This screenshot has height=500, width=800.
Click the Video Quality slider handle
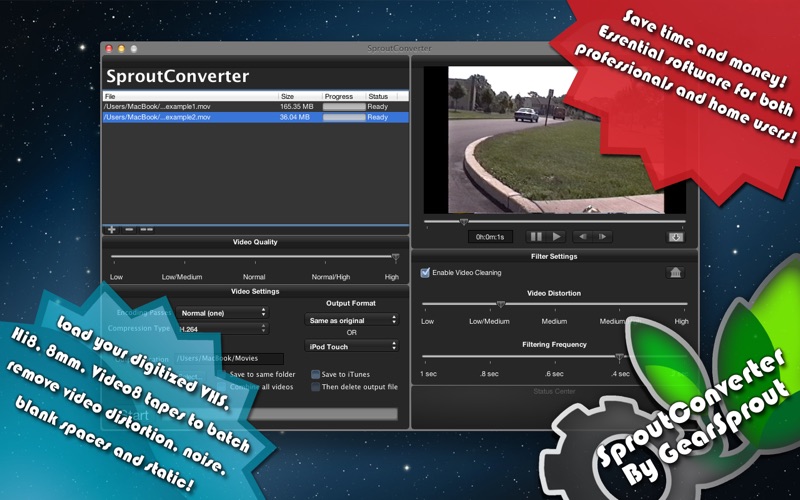395,258
